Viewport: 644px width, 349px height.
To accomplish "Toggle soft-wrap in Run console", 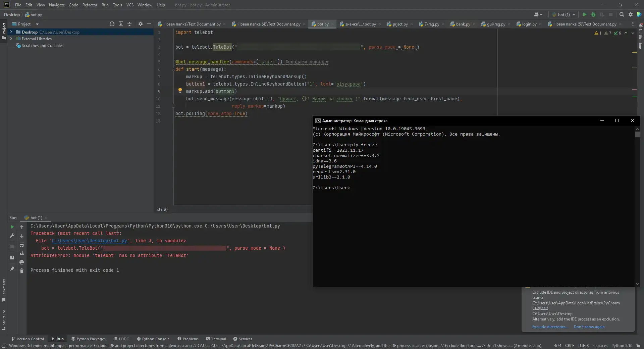I will click(22, 245).
